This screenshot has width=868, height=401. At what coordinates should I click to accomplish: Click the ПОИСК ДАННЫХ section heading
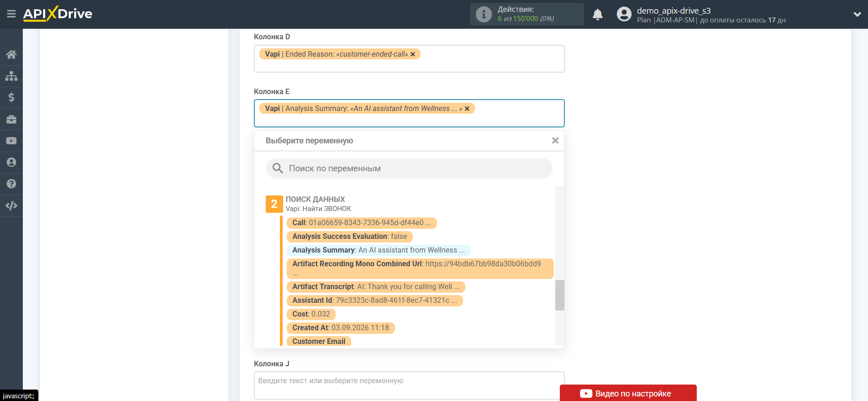click(x=316, y=199)
